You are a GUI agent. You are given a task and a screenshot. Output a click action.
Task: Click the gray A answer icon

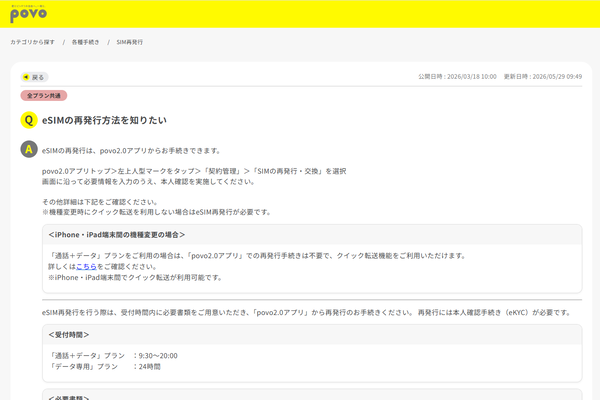point(29,149)
